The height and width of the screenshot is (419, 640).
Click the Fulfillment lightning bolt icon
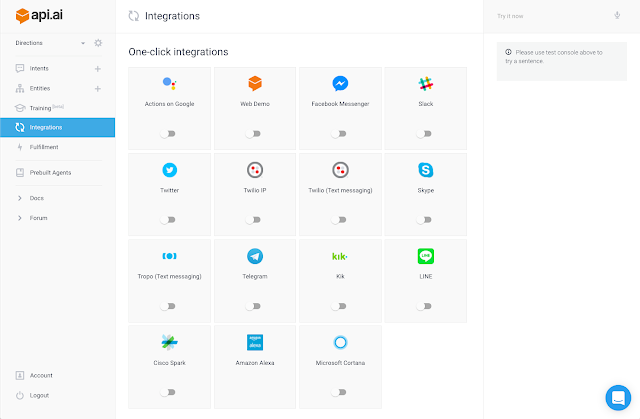(x=20, y=147)
